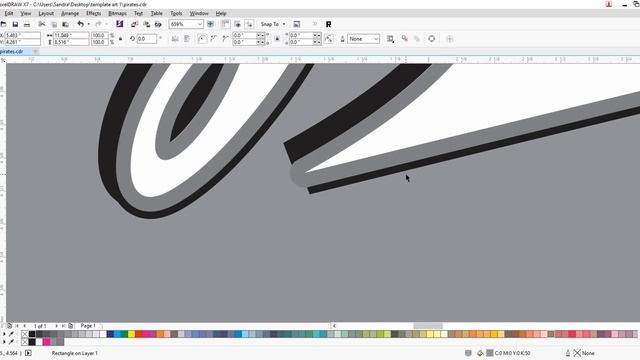Open the Effects menu
This screenshot has height=360, width=640.
(93, 13)
